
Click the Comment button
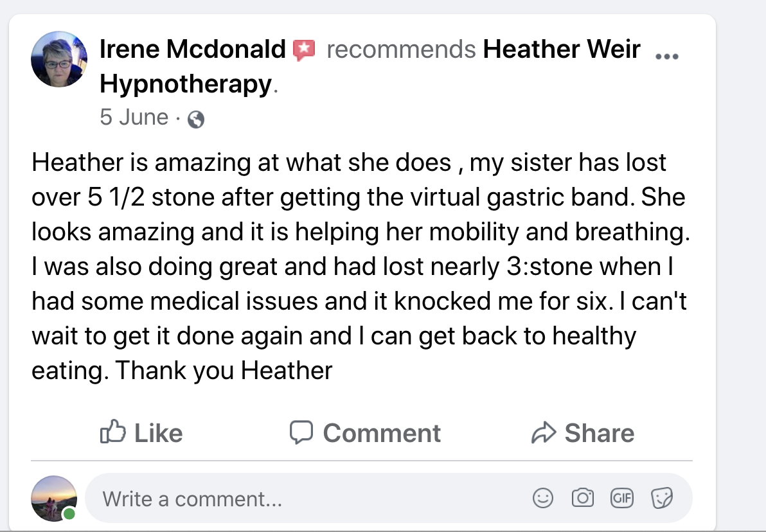pyautogui.click(x=365, y=432)
